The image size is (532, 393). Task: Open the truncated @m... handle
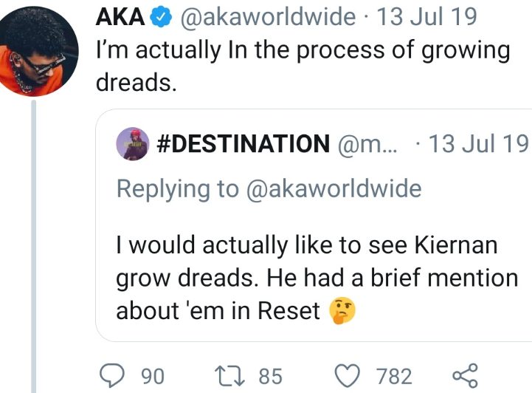click(x=367, y=144)
